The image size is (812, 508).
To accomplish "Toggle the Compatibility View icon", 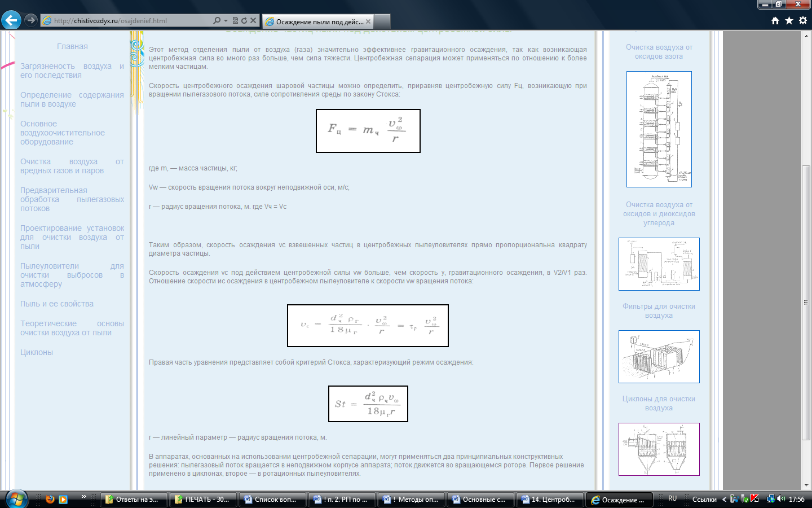I will pyautogui.click(x=235, y=20).
